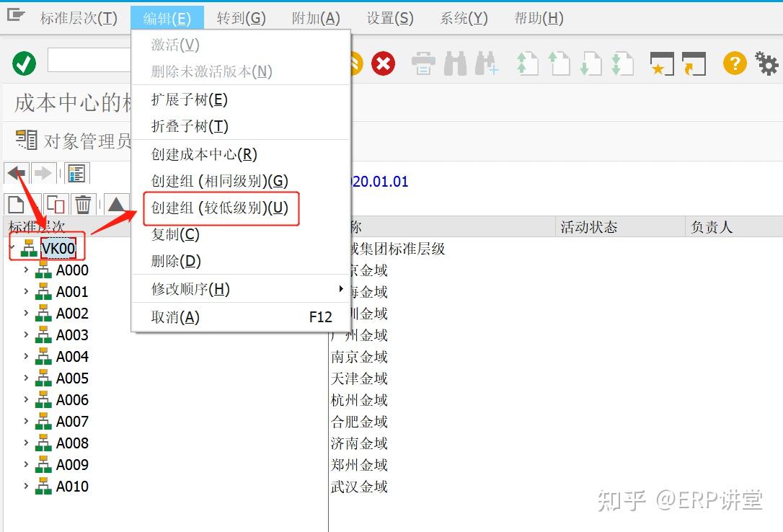This screenshot has height=532, width=783.
Task: Click the first page navigation icon
Action: (527, 64)
